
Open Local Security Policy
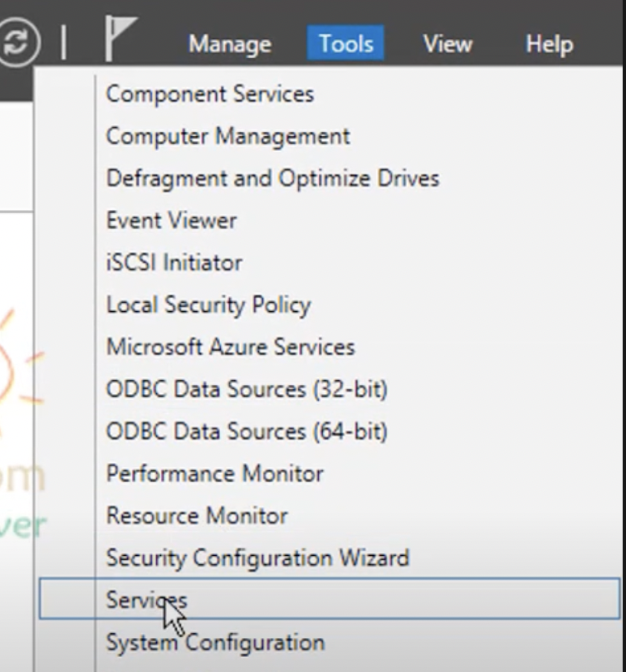208,304
